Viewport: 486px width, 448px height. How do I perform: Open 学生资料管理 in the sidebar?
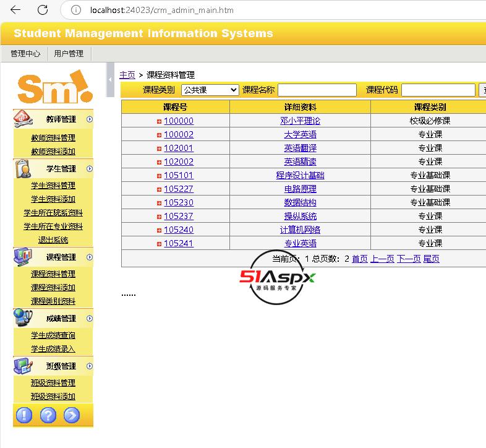53,186
